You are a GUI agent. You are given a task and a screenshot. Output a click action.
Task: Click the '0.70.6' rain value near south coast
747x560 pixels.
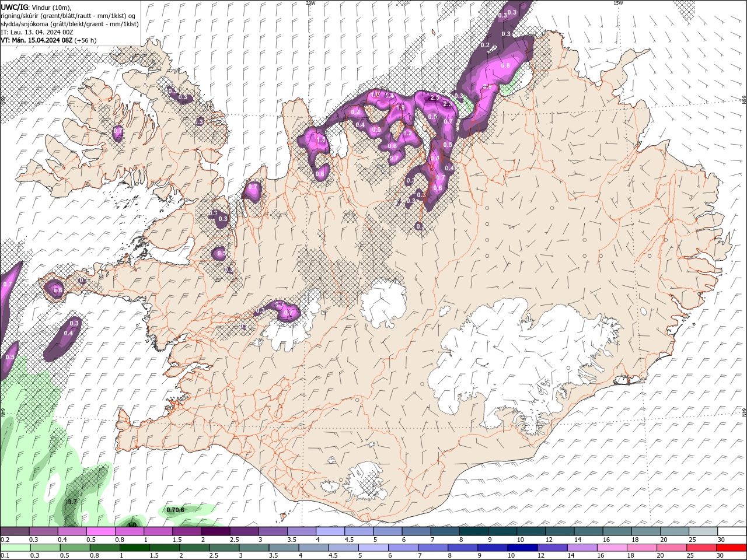(176, 510)
